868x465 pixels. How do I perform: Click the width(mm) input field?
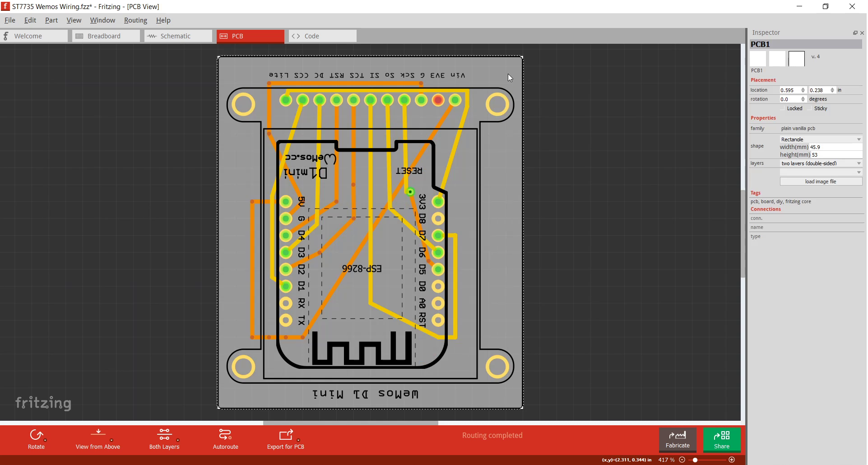836,147
